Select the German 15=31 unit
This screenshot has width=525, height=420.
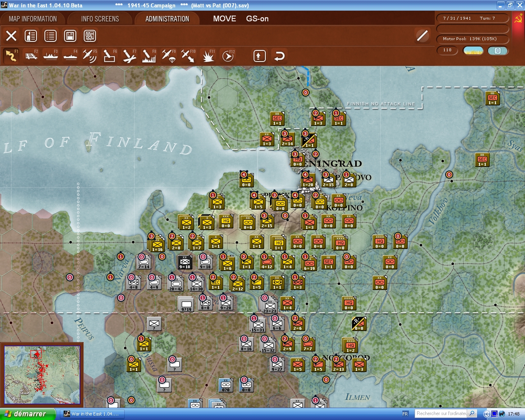pos(258,324)
